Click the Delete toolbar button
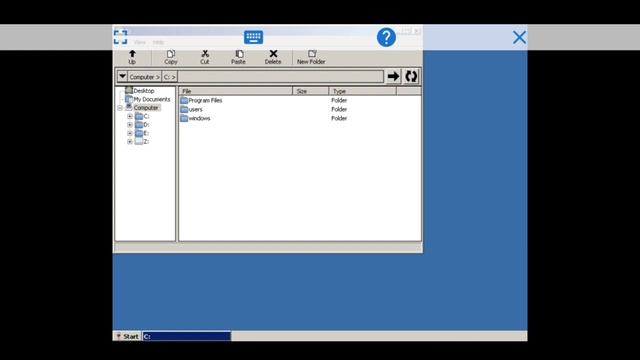Viewport: 640px width, 360px height. point(273,57)
